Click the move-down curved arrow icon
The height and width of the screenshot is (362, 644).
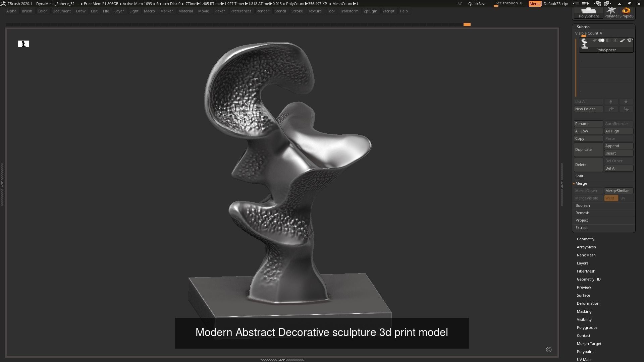(626, 109)
